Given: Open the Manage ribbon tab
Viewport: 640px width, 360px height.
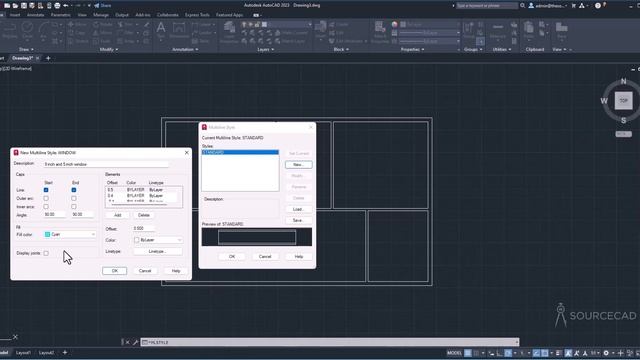Looking at the screenshot, I should pos(100,15).
